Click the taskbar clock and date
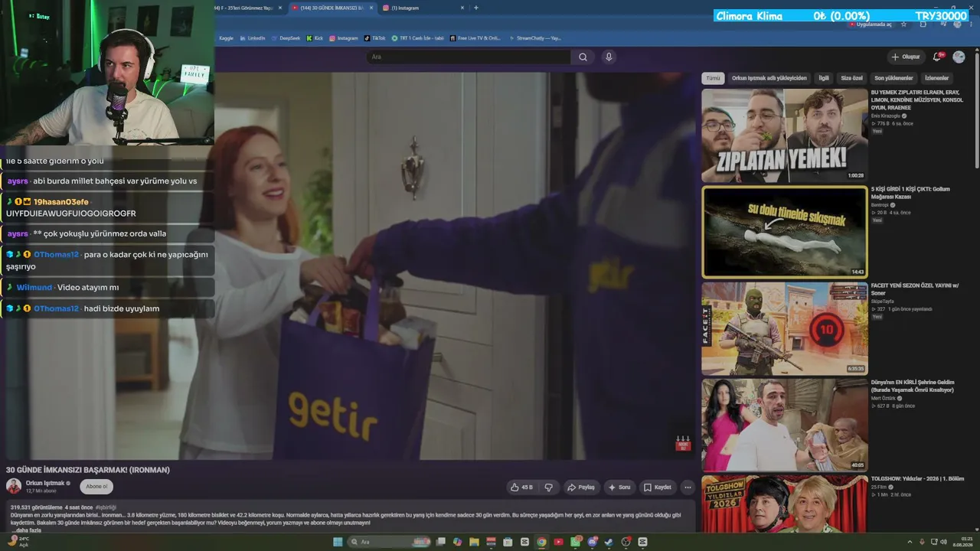The height and width of the screenshot is (551, 980). pyautogui.click(x=963, y=542)
